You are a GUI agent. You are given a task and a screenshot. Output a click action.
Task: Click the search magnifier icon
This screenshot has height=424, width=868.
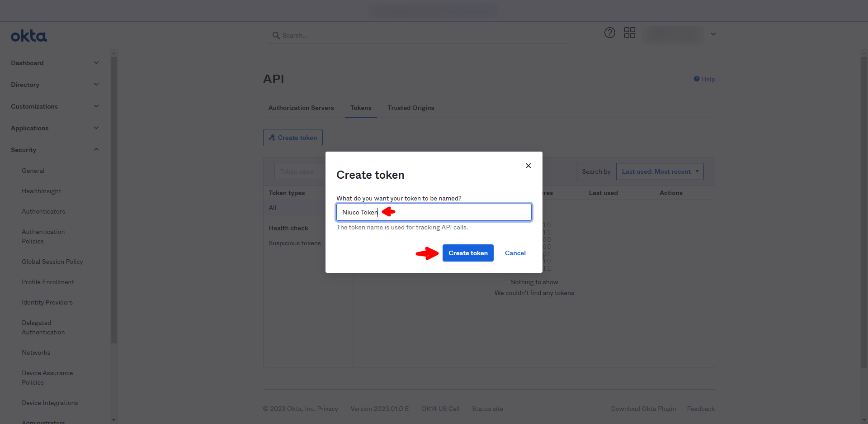(276, 35)
